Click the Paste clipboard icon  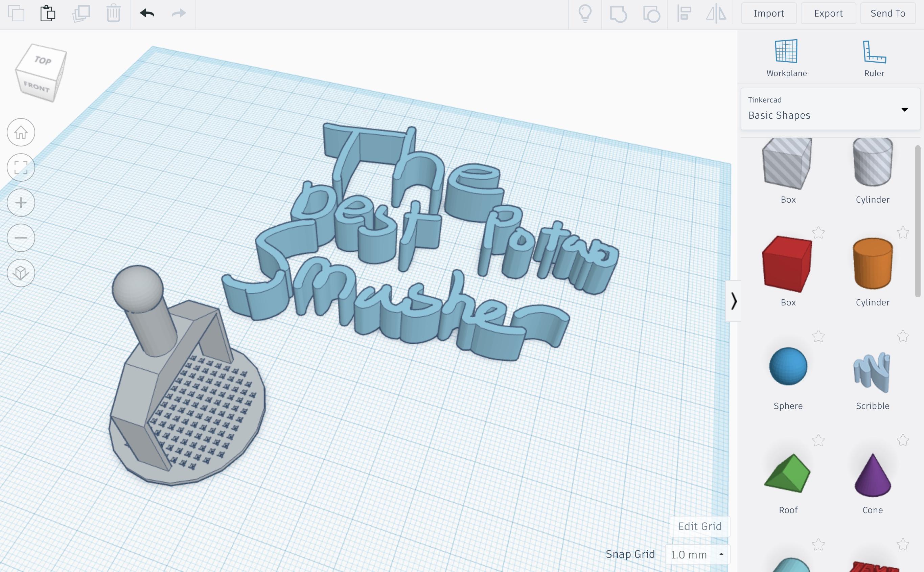[x=48, y=13]
